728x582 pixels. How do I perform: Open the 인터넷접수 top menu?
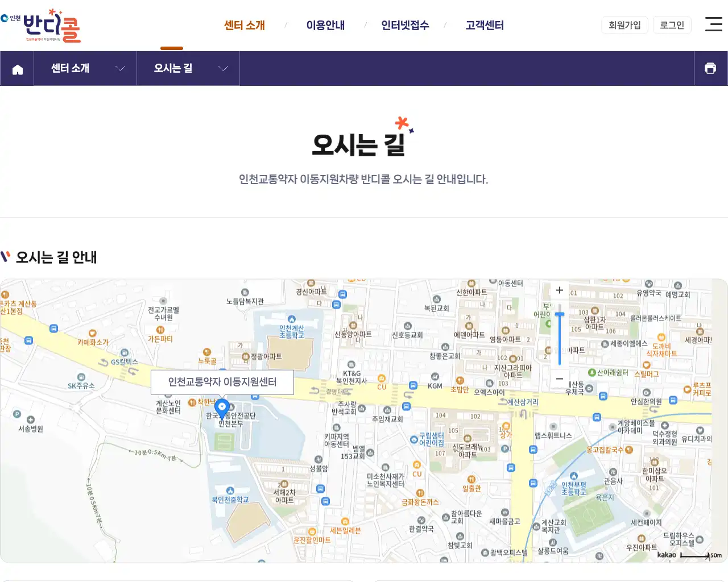tap(405, 25)
